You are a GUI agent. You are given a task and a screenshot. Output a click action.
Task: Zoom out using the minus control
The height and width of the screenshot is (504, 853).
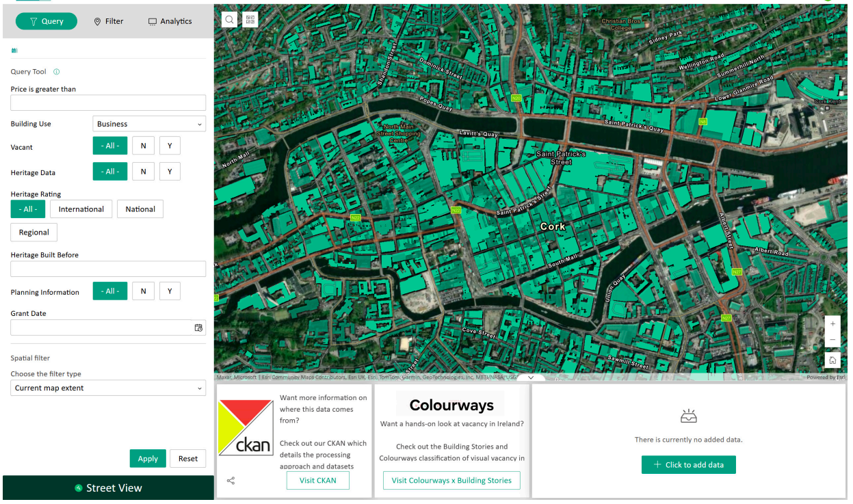832,339
